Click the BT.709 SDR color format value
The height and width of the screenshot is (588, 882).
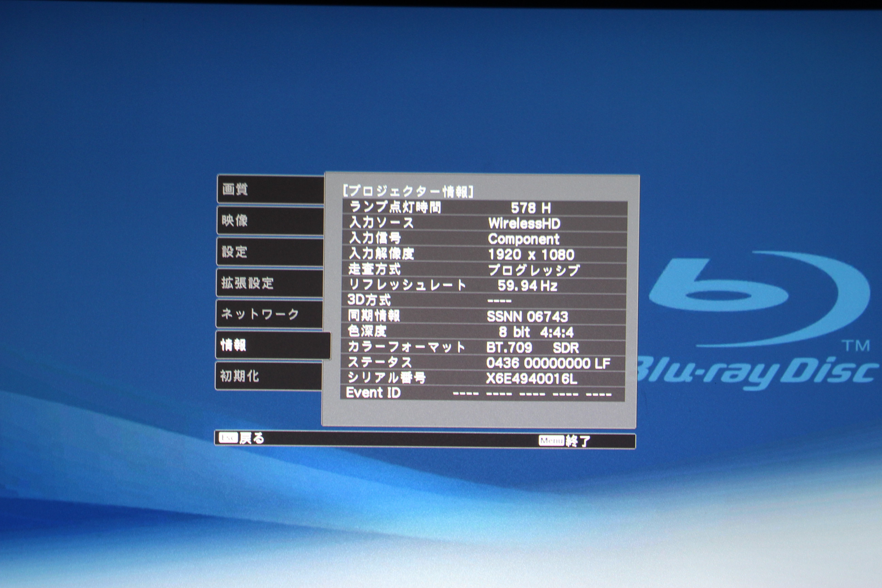[x=533, y=348]
